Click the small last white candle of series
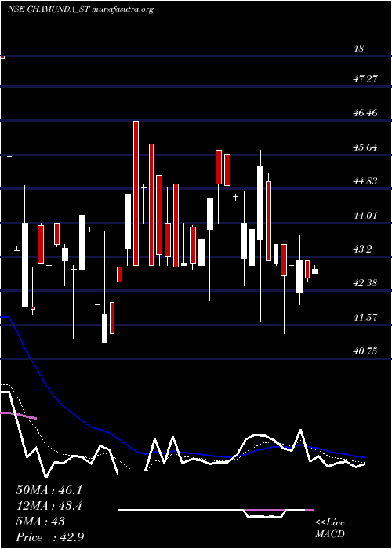 coord(314,271)
